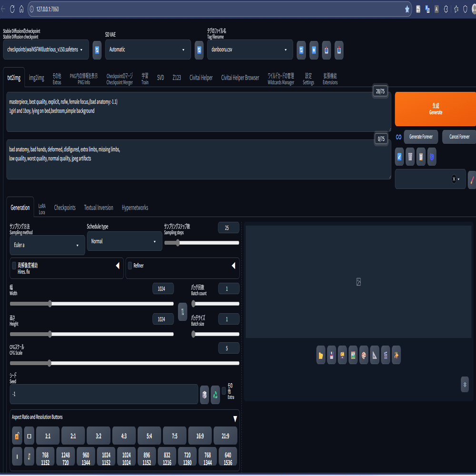476x476 pixels.
Task: Save image with the floppy disk icon
Action: coord(331,355)
